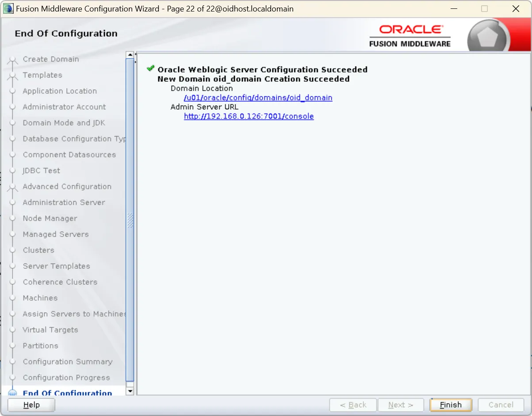Viewport: 532px width, 416px height.
Task: Select Managed Servers step
Action: (56, 234)
